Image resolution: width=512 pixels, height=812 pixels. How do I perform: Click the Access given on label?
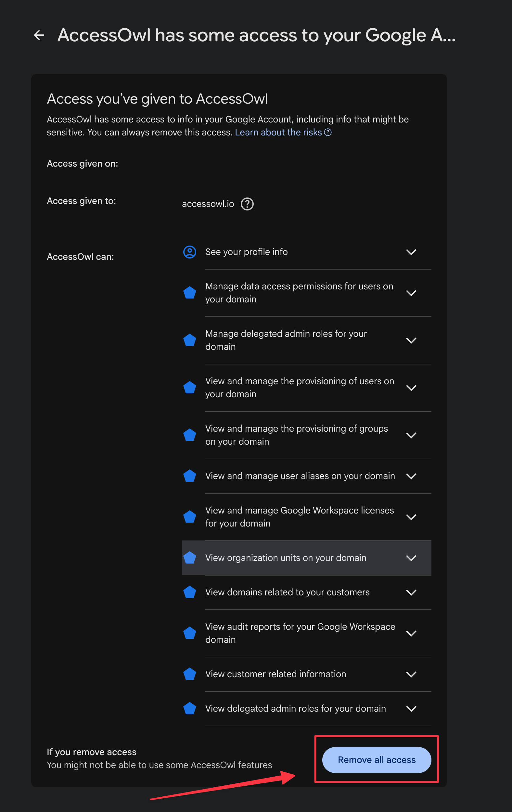coord(82,164)
